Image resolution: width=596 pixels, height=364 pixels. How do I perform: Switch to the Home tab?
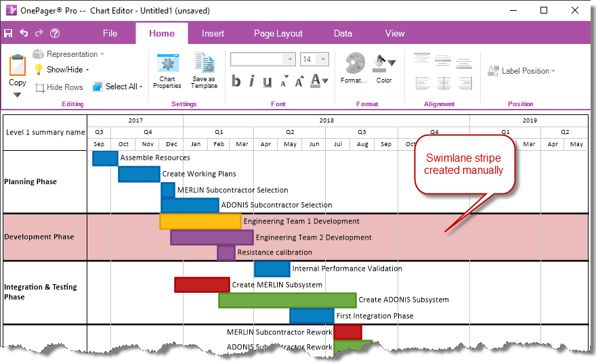click(162, 33)
